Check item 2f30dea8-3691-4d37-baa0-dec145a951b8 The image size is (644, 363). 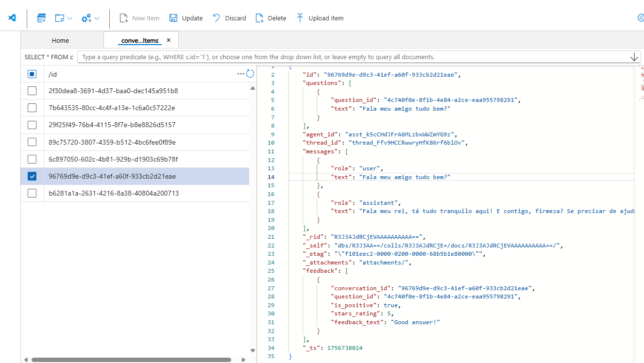coord(32,91)
